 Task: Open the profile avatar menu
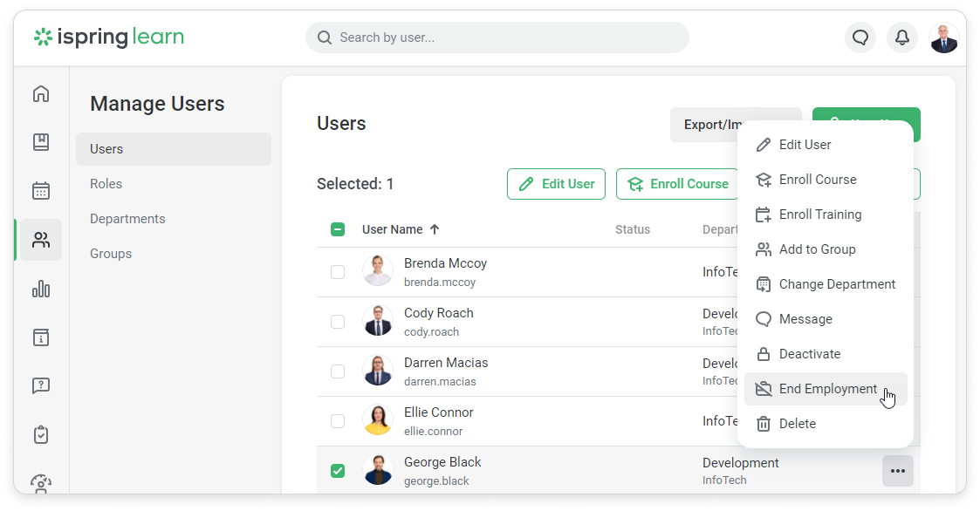click(x=943, y=37)
